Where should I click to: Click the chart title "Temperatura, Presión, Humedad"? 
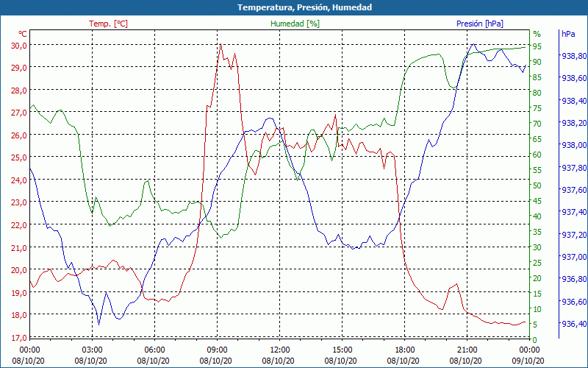304,7
